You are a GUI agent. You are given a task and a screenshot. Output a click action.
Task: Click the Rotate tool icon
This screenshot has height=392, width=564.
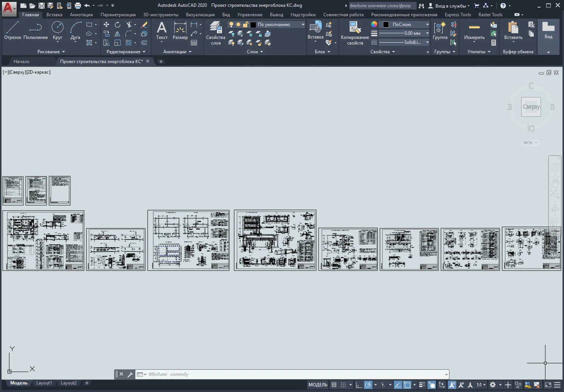point(118,25)
